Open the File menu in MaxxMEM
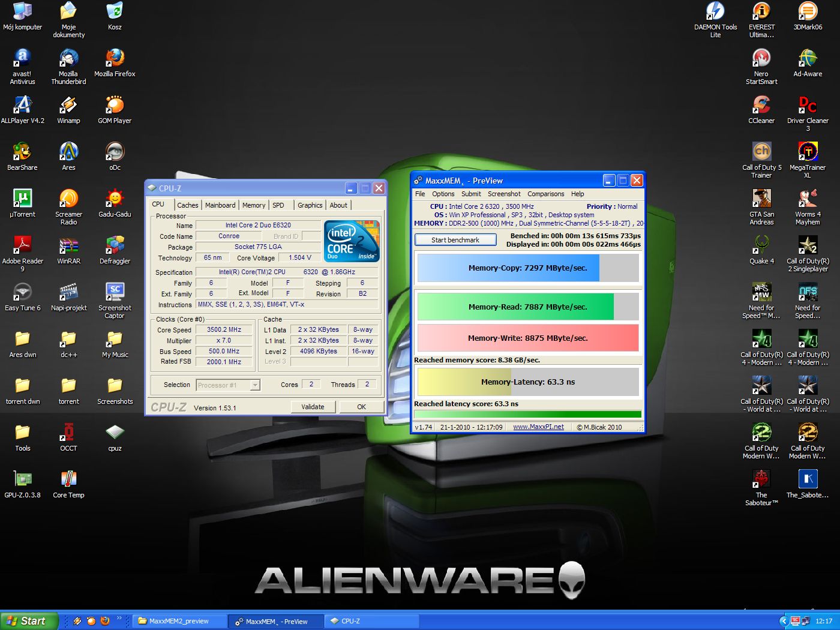840x630 pixels. point(420,194)
